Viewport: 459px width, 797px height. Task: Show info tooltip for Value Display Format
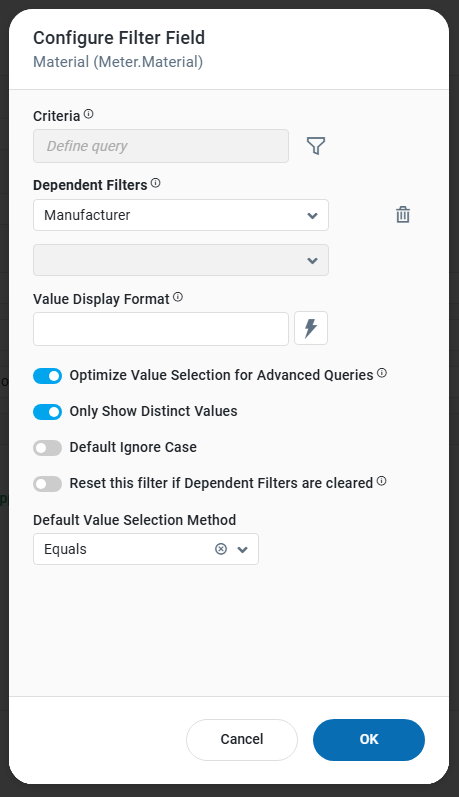178,297
